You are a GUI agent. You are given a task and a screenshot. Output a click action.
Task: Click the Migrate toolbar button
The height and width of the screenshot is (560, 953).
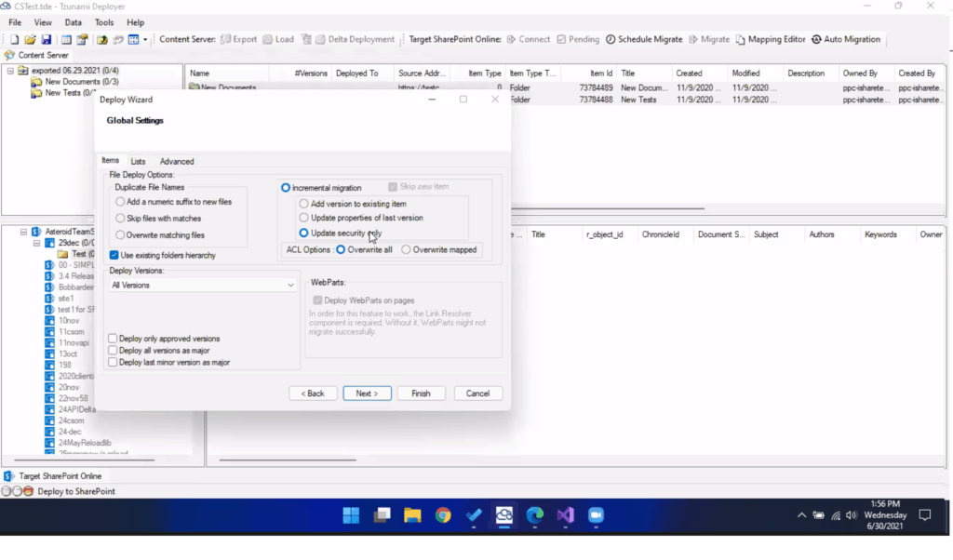(x=708, y=39)
